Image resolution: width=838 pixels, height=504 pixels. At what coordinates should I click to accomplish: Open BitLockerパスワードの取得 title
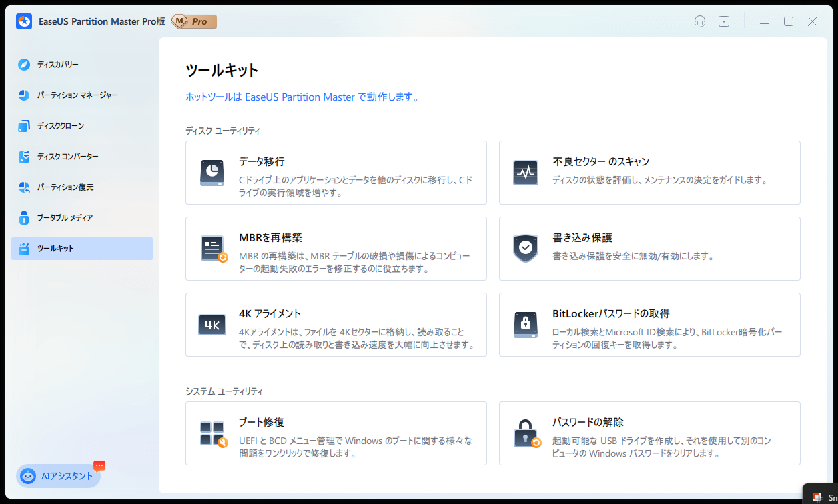[610, 313]
